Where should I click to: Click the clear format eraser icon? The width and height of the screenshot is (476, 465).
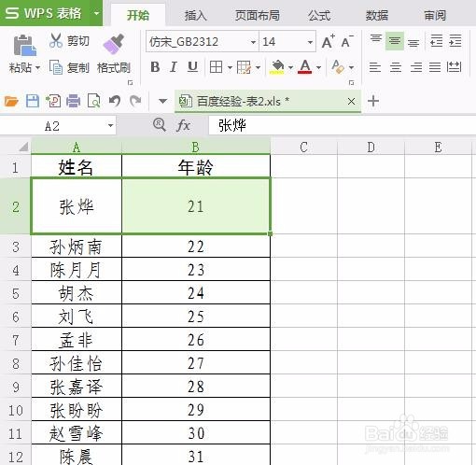coord(338,67)
